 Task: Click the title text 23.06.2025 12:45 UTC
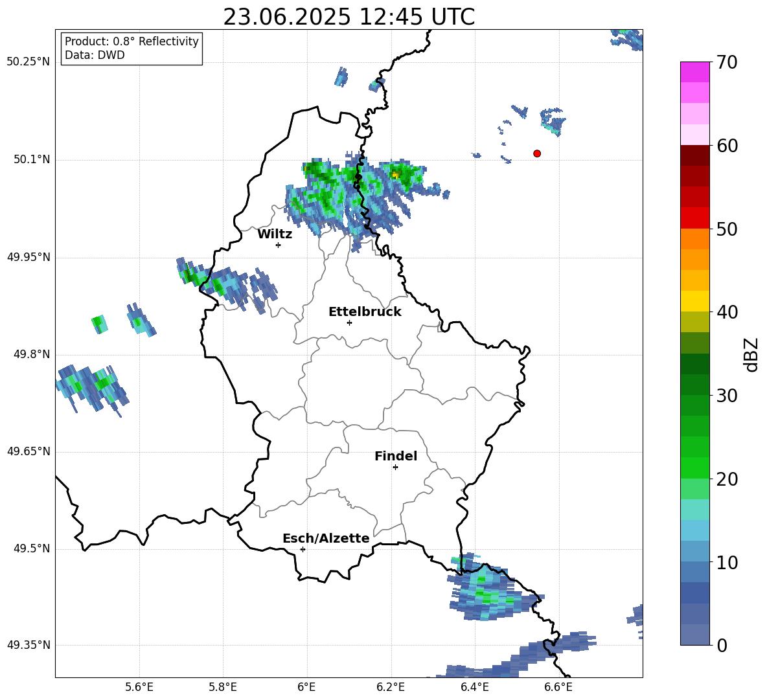coord(349,17)
